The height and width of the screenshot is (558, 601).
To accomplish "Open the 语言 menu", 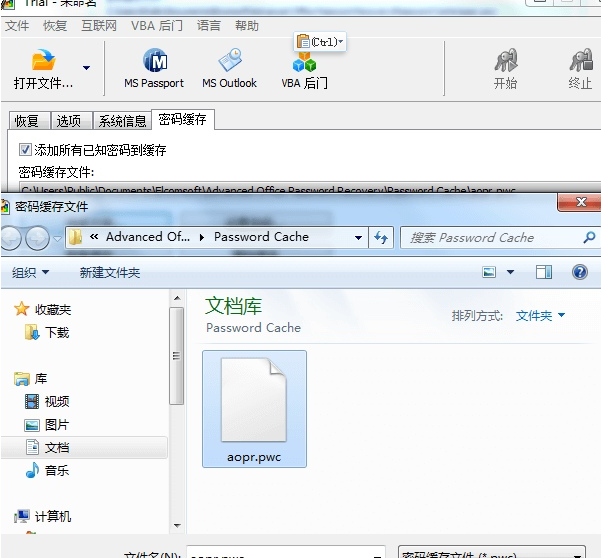I will 209,26.
